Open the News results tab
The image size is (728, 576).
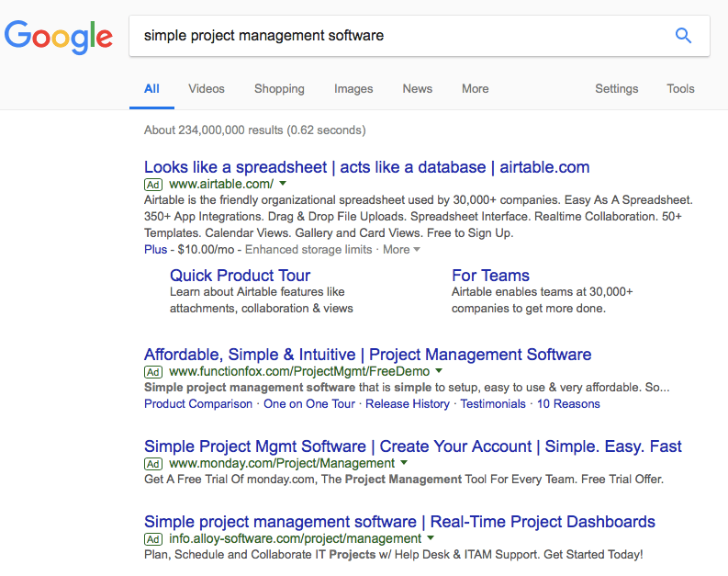coord(418,89)
